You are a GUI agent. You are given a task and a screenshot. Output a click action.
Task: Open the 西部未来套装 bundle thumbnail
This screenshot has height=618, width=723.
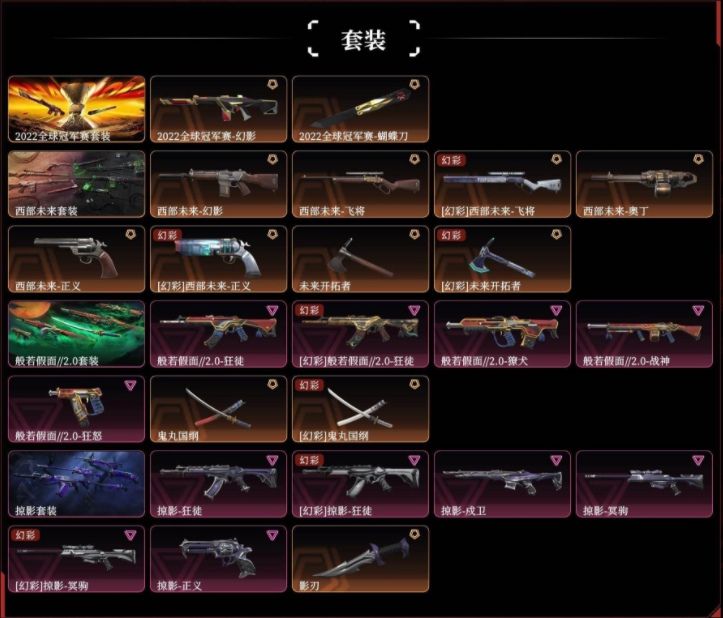[x=77, y=184]
